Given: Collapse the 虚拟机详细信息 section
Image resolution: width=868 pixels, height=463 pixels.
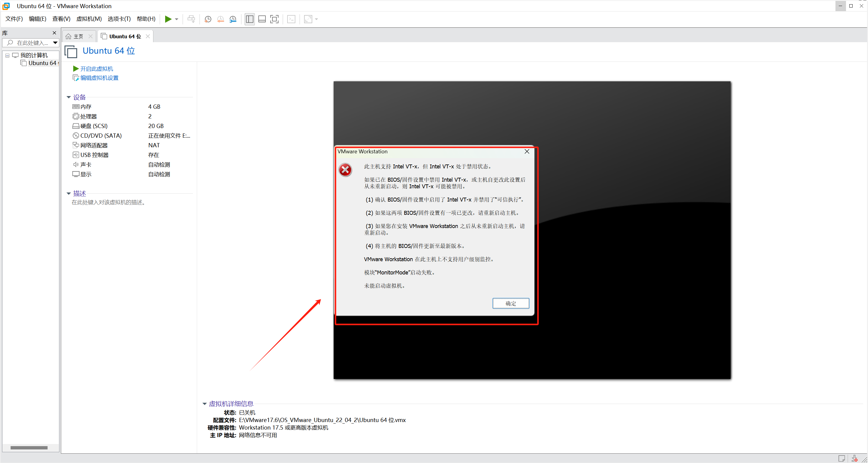Looking at the screenshot, I should click(204, 404).
